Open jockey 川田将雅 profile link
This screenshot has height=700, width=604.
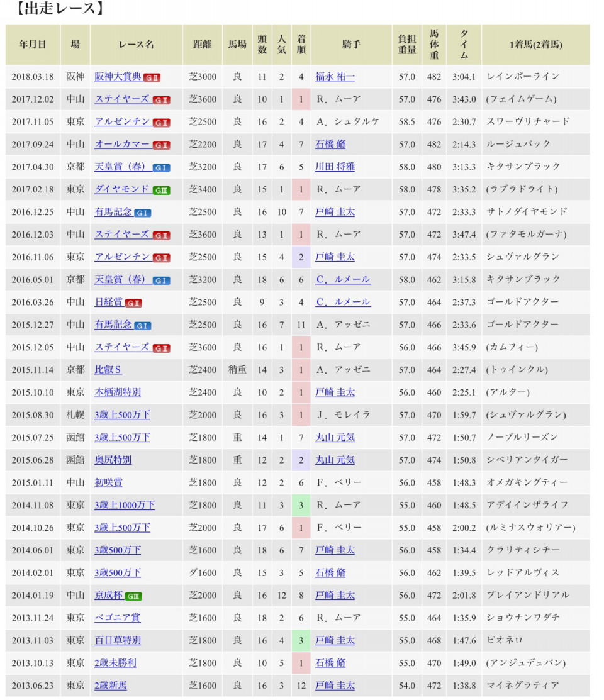click(x=335, y=167)
